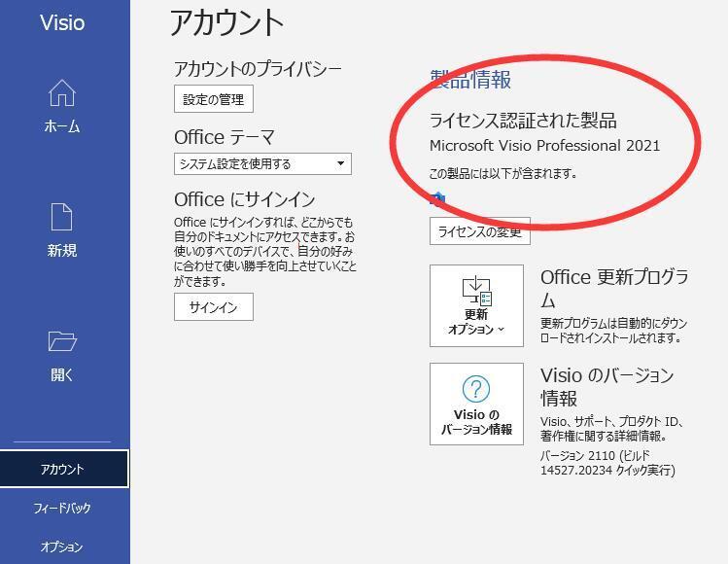Image resolution: width=728 pixels, height=564 pixels.
Task: Go to Home (ホーム) in sidebar
Action: (62, 106)
